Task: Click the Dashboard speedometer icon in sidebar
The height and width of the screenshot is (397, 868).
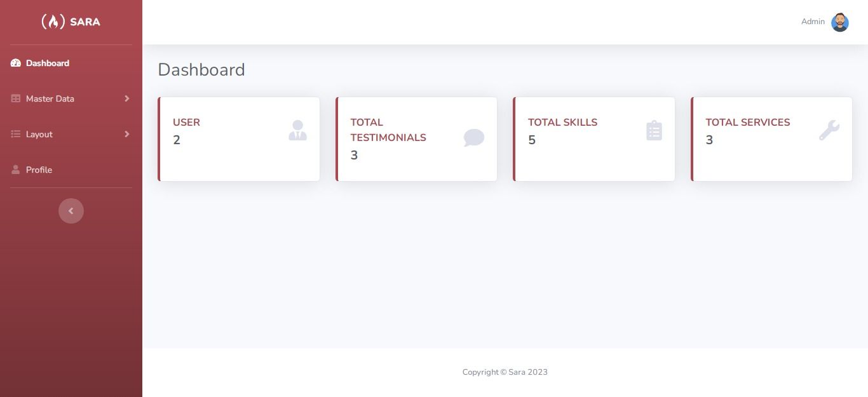Action: coord(16,63)
